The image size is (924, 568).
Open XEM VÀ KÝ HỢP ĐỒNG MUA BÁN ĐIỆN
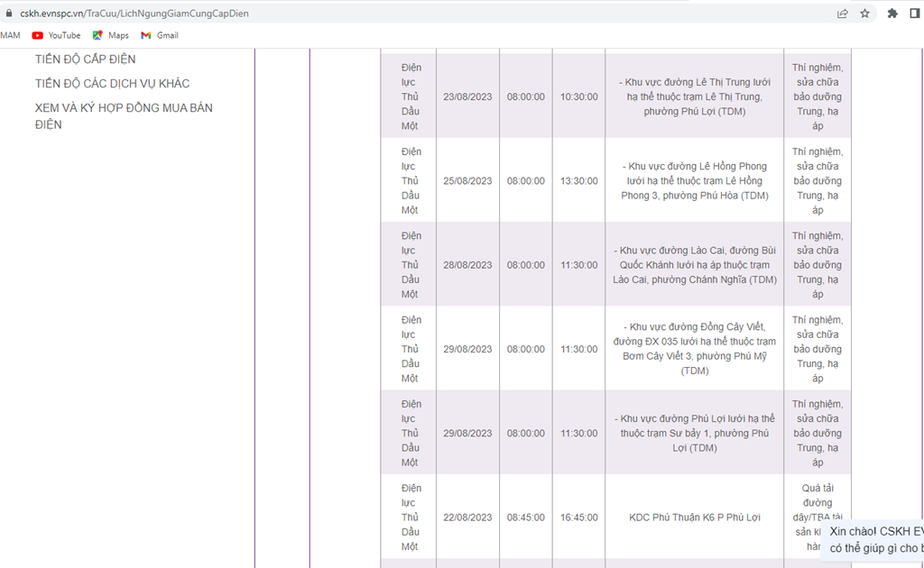(x=124, y=116)
